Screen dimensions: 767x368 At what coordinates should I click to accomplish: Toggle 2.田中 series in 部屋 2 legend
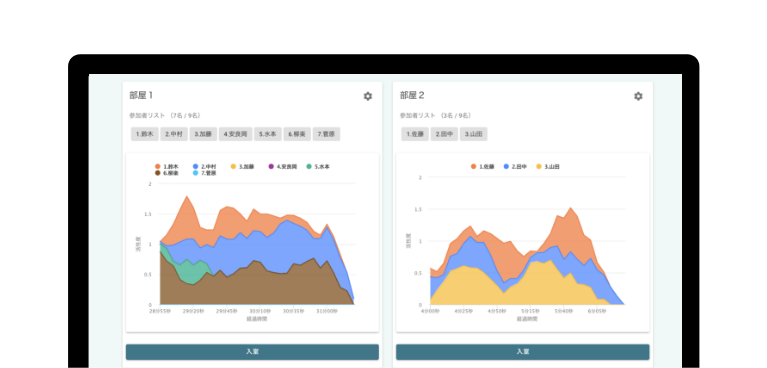pyautogui.click(x=516, y=167)
